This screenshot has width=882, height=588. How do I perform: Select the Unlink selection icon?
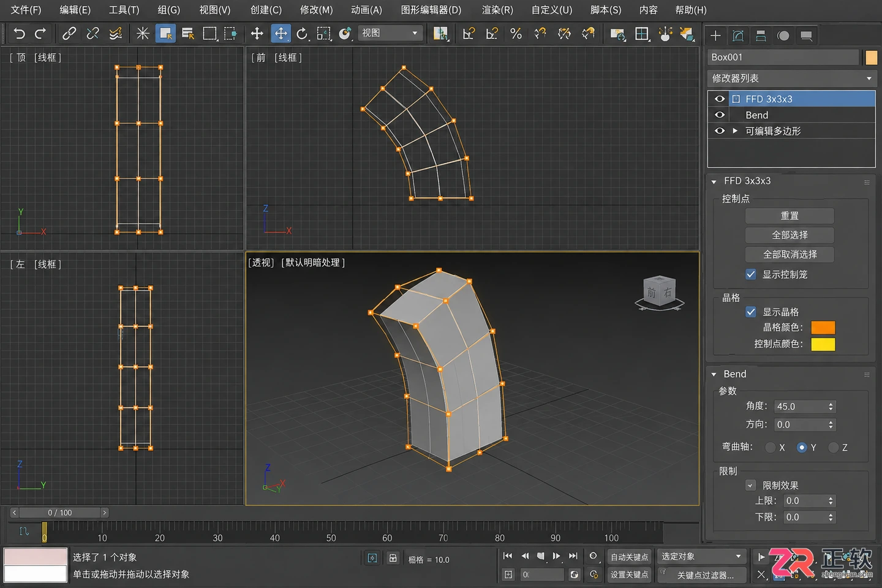tap(92, 34)
